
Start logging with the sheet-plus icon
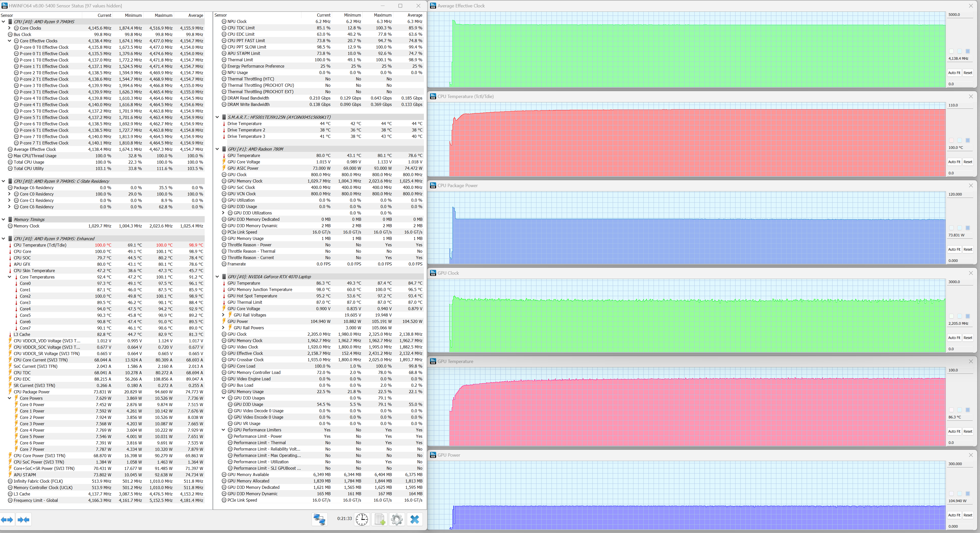pyautogui.click(x=380, y=519)
